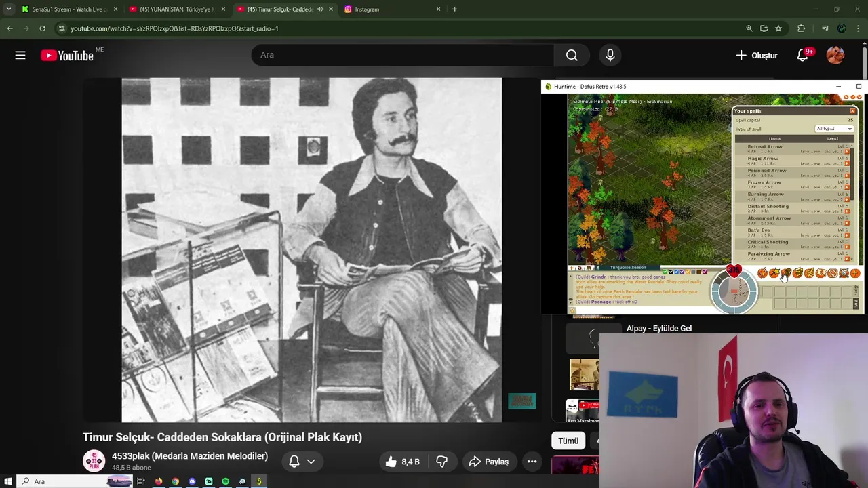868x488 pixels.
Task: Open Firefox from the taskbar
Action: pos(159,481)
